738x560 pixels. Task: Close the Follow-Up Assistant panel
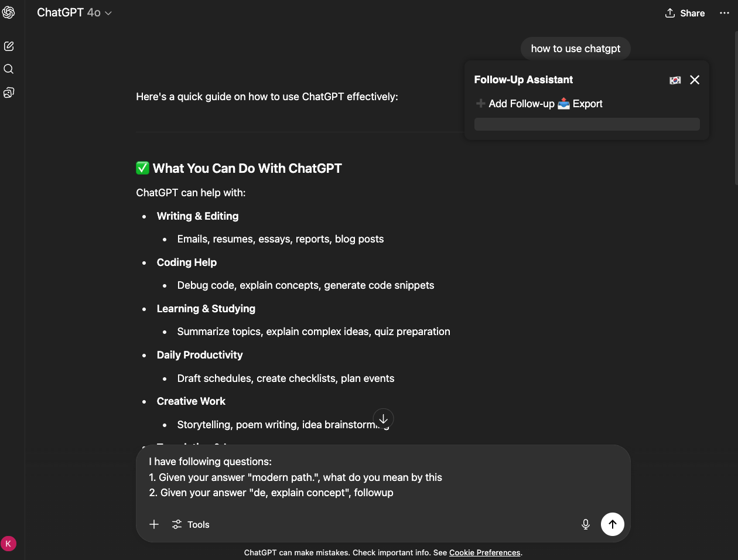tap(695, 80)
